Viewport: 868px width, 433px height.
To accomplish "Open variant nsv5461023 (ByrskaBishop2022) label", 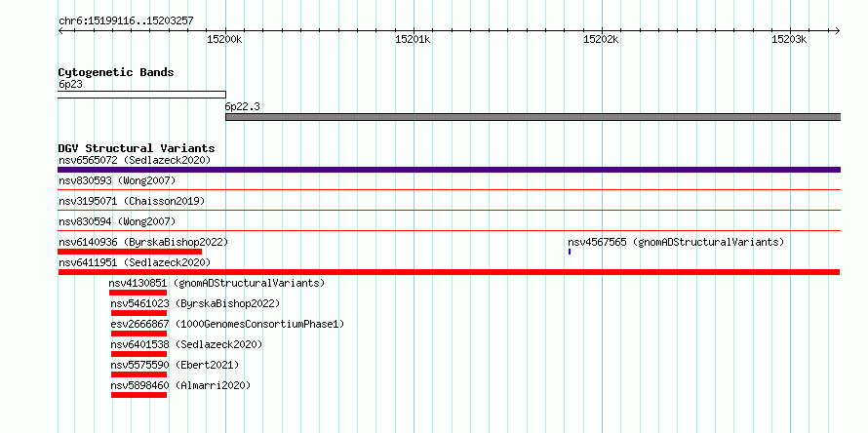I will pyautogui.click(x=195, y=303).
